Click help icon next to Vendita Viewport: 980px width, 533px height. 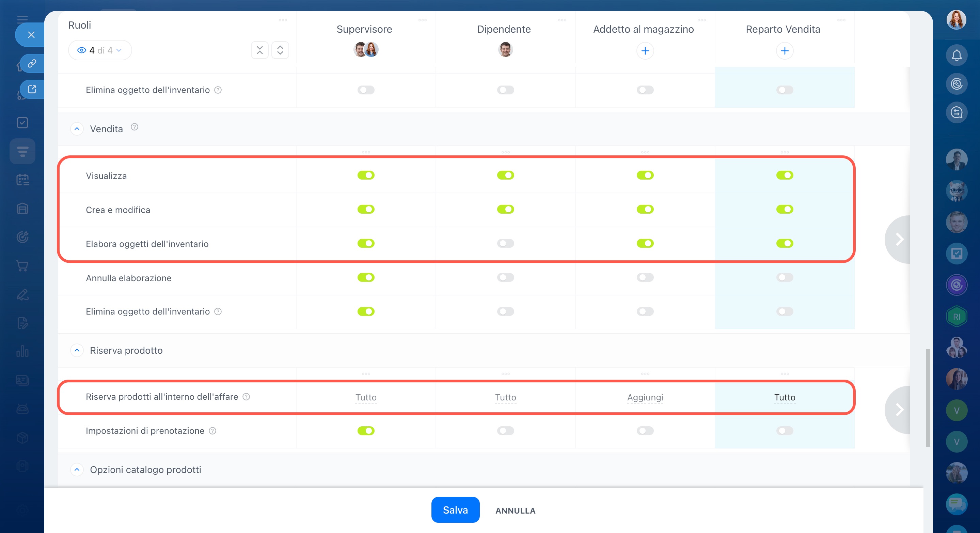tap(134, 127)
